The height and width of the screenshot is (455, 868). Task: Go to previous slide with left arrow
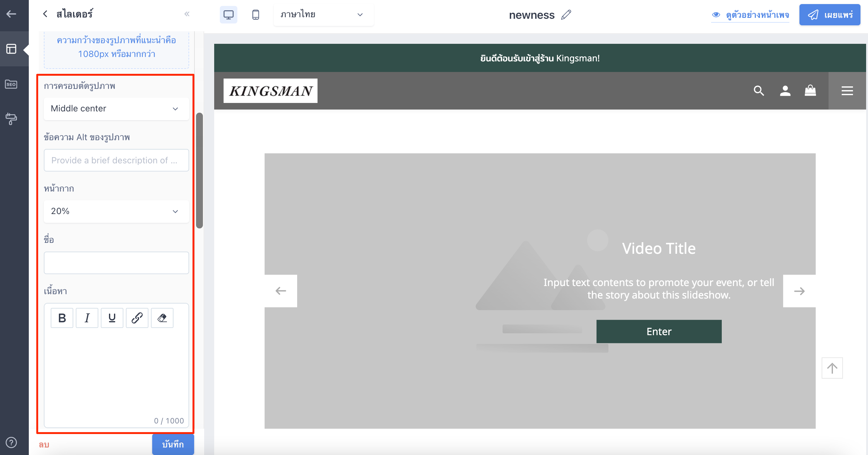(281, 291)
